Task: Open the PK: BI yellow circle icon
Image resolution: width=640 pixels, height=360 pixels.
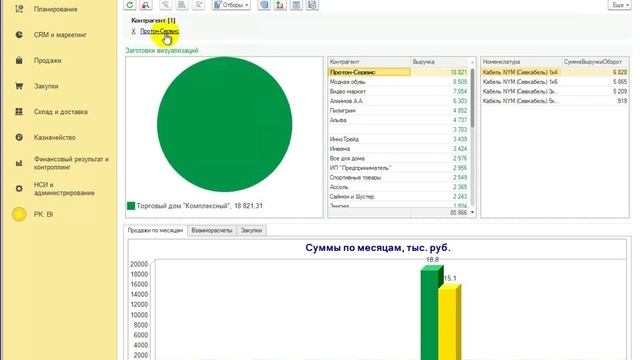Action: click(x=19, y=214)
